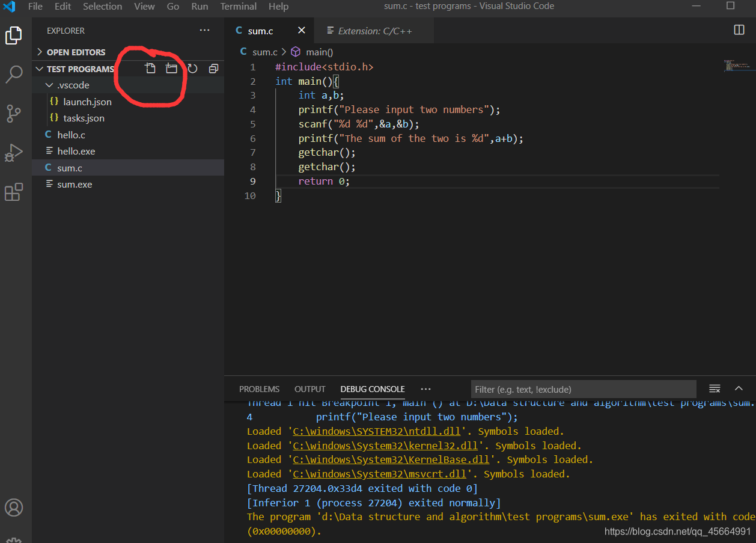Clear the debug console output list
The width and height of the screenshot is (756, 543).
[715, 388]
